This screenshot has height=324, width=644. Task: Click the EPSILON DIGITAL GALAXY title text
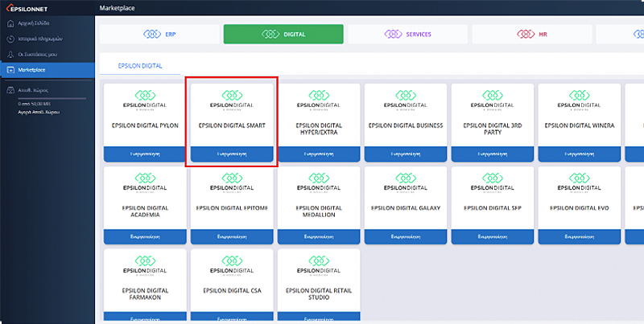(406, 208)
